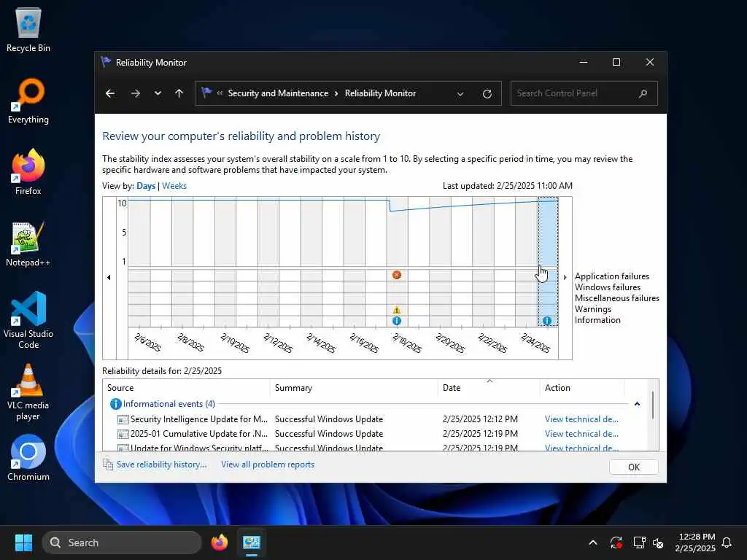The width and height of the screenshot is (747, 560).
Task: Click the Reliability Monitor breadcrumb
Action: pos(380,93)
